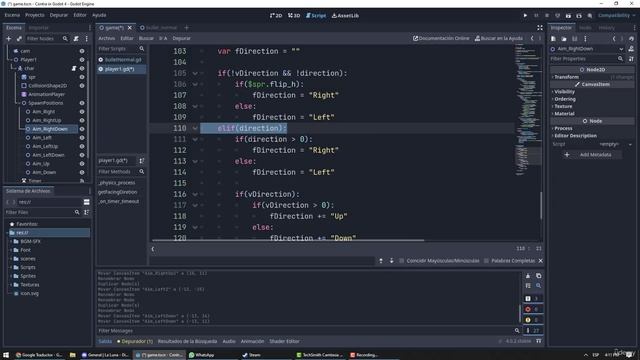640x360 pixels.
Task: Find next search match arrow
Action: (x=391, y=260)
